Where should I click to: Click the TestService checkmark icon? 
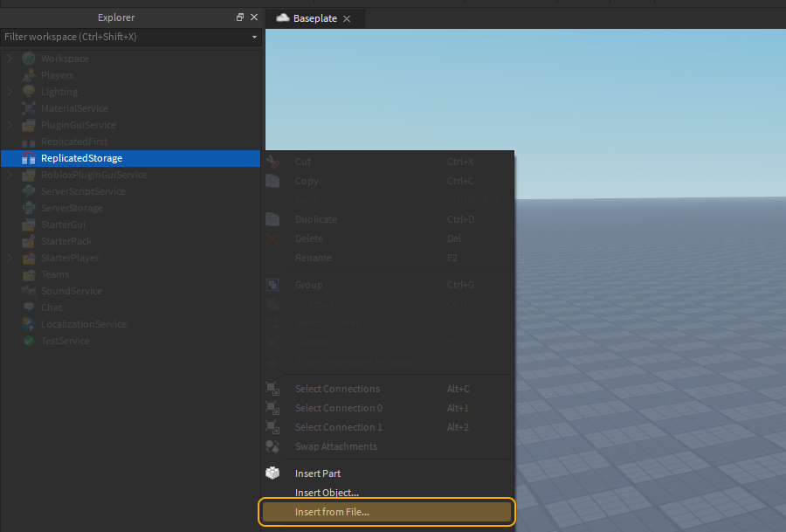[29, 341]
